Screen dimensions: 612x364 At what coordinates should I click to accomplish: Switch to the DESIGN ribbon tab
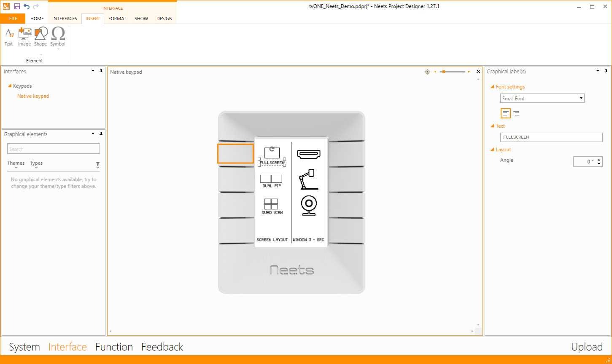coord(164,19)
